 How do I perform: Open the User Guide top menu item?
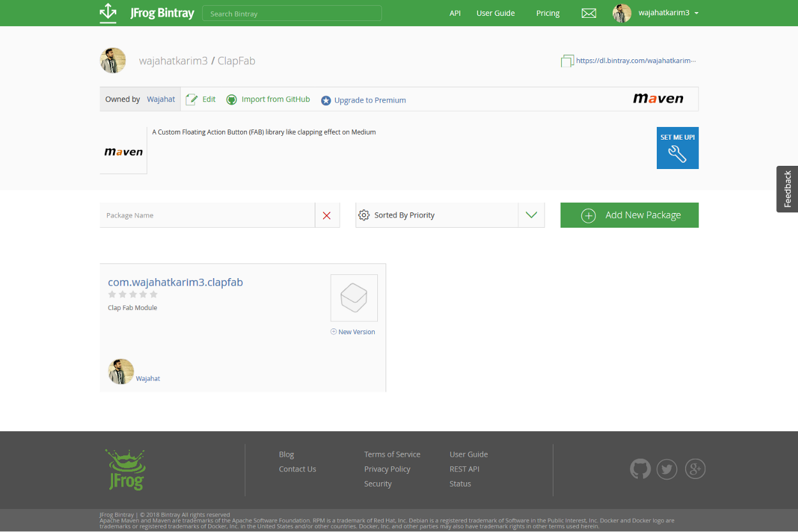pyautogui.click(x=495, y=13)
